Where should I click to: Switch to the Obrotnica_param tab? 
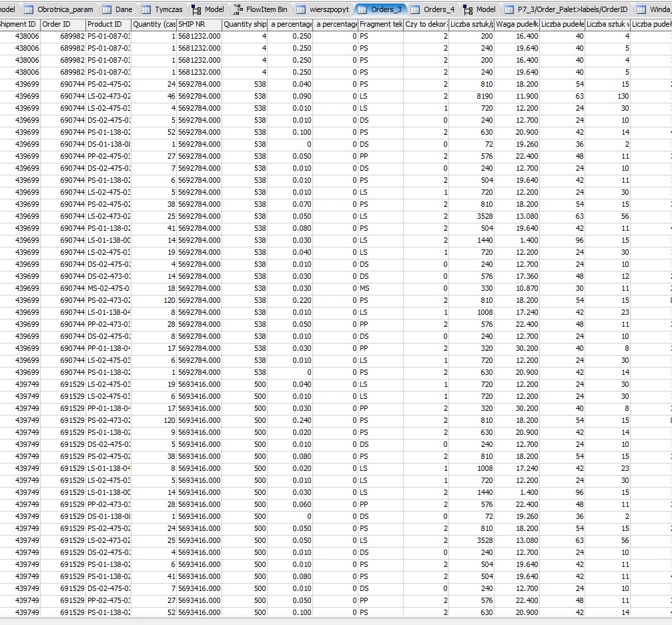pyautogui.click(x=65, y=9)
